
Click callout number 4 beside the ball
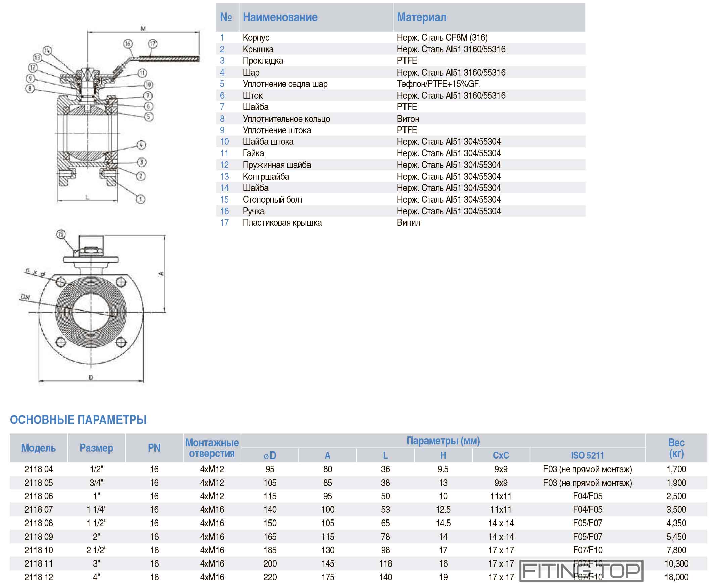point(141,145)
